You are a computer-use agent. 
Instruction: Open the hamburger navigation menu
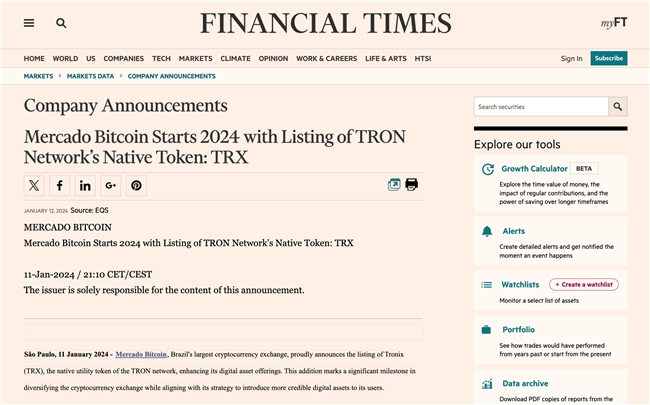pyautogui.click(x=29, y=23)
